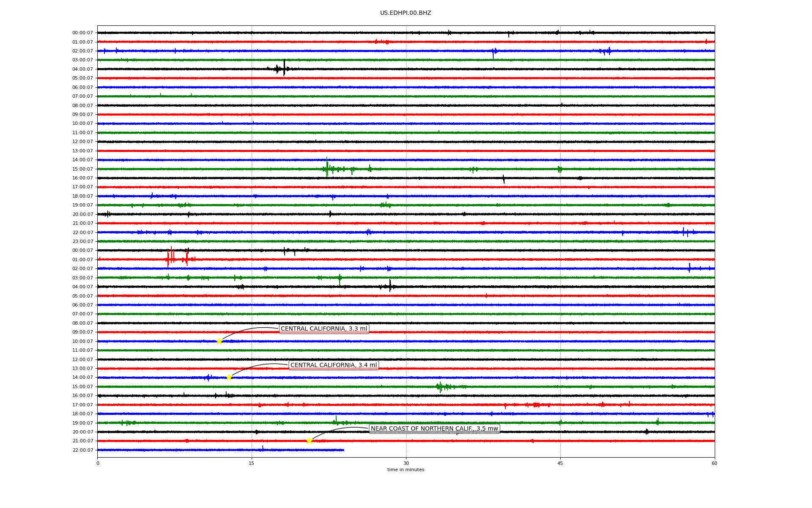Click the star marker on the 21:00:07 trace
The height and width of the screenshot is (508, 812).
(309, 441)
